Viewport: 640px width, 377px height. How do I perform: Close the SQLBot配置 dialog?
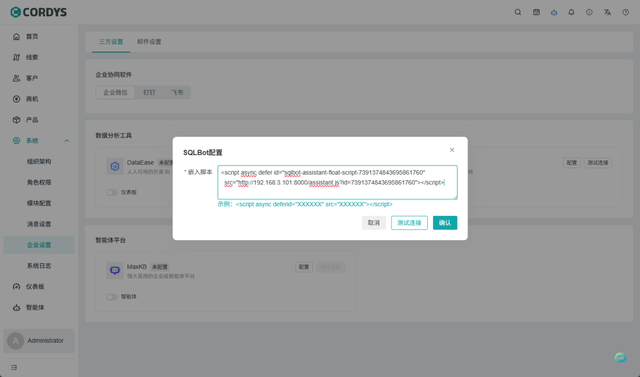(x=452, y=150)
